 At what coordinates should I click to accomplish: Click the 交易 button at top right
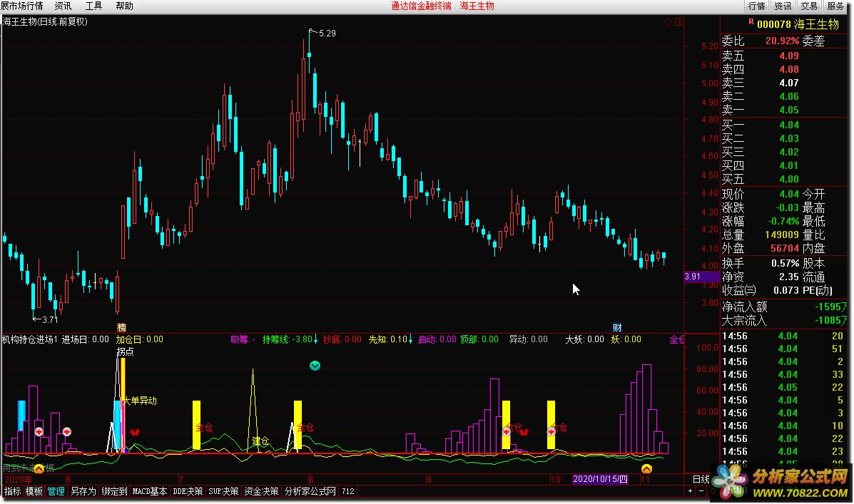(809, 6)
